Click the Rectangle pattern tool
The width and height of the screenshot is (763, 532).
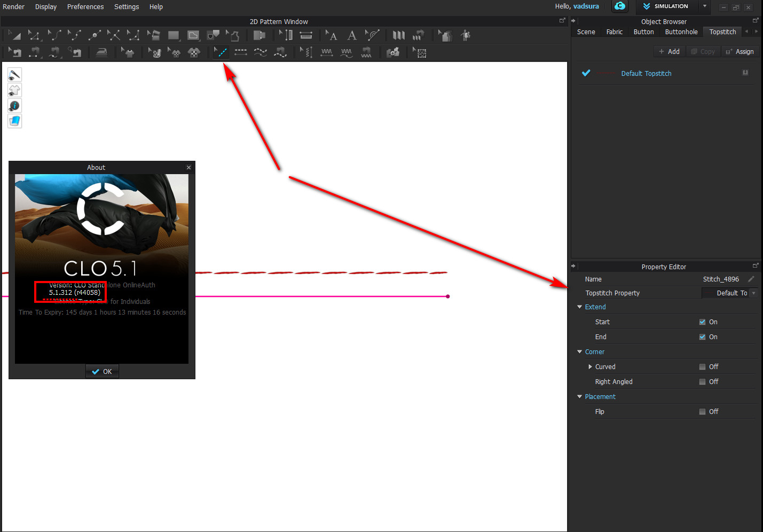tap(174, 36)
